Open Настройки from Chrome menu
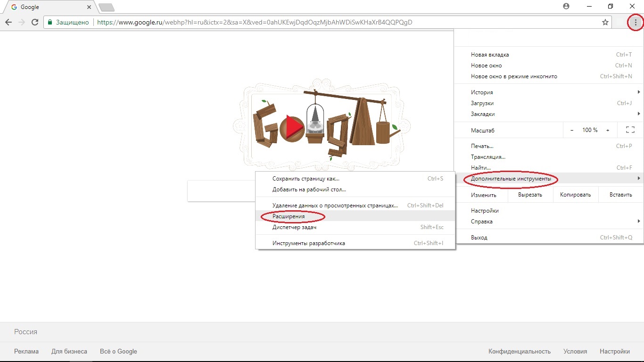 [x=549, y=211]
